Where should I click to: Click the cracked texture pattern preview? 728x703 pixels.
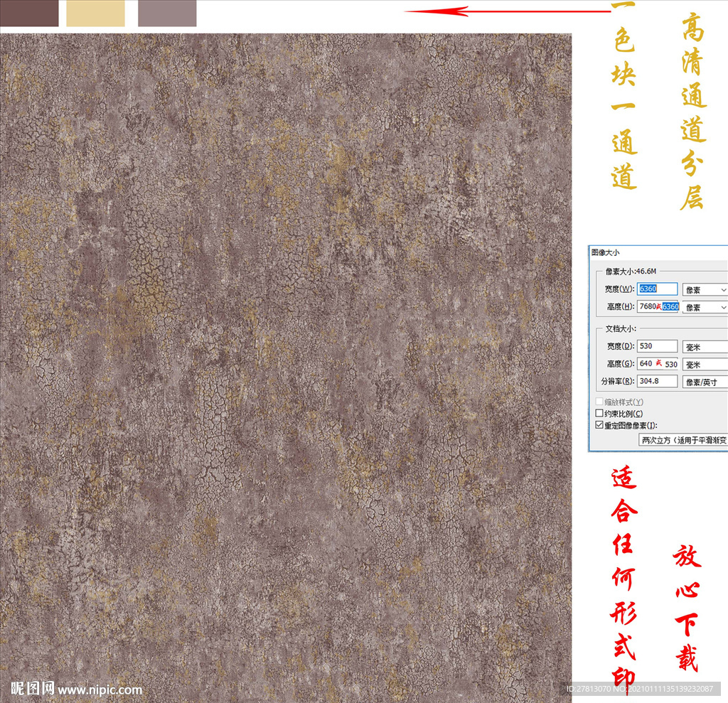point(286,367)
